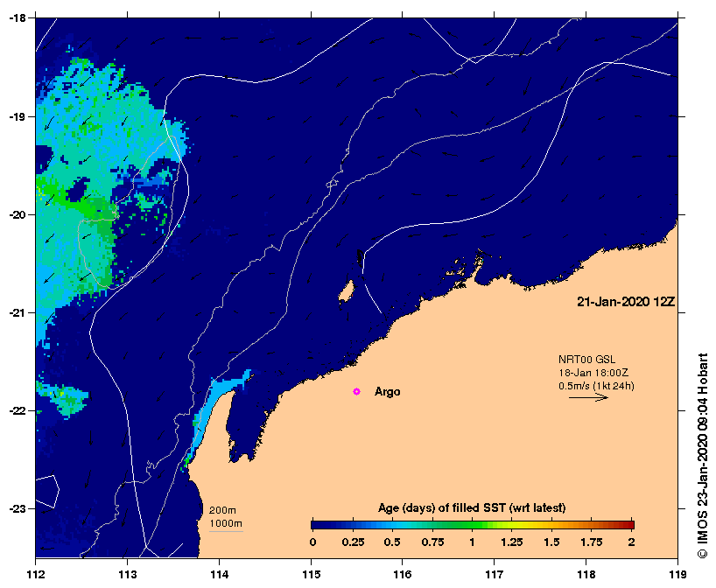Click the colorbar tick value 1.75
This screenshot has width=716, height=588.
[x=592, y=542]
